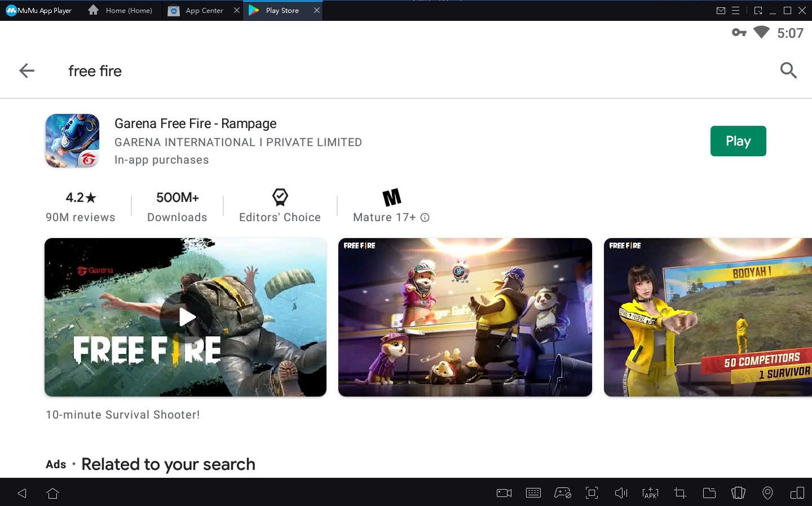This screenshot has width=812, height=506.
Task: Click the green Play button
Action: (x=738, y=141)
